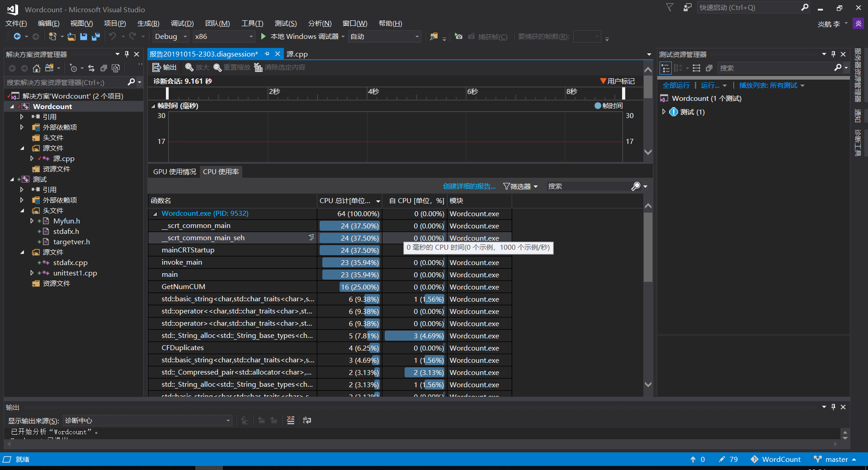The image size is (868, 470).
Task: Click the pencil 79 changes indicator in status bar
Action: coord(728,459)
